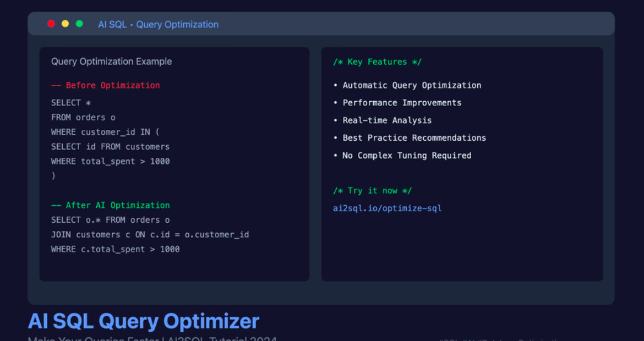The image size is (644, 341).
Task: Click the '/* Key Features */' comment
Action: [x=377, y=62]
